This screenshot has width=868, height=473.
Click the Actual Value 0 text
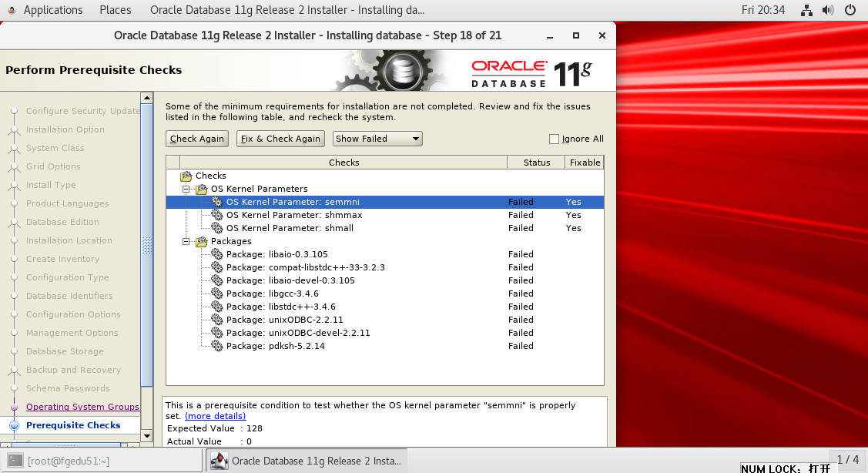(x=209, y=441)
